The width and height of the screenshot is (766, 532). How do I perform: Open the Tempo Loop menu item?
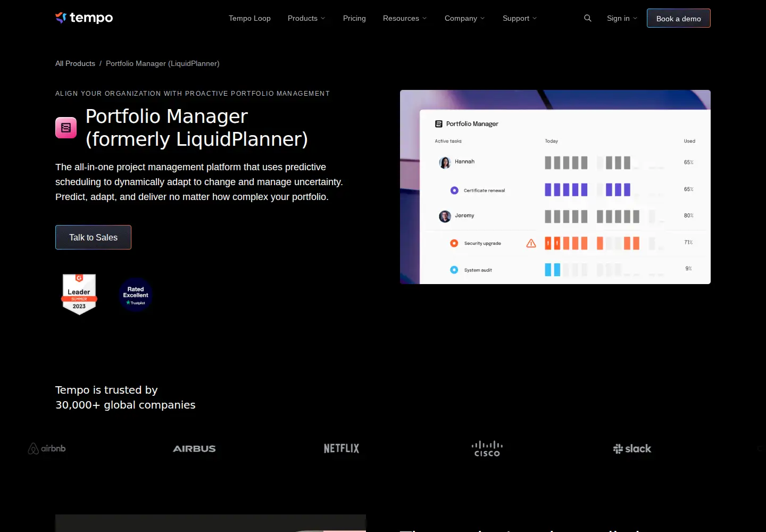249,18
